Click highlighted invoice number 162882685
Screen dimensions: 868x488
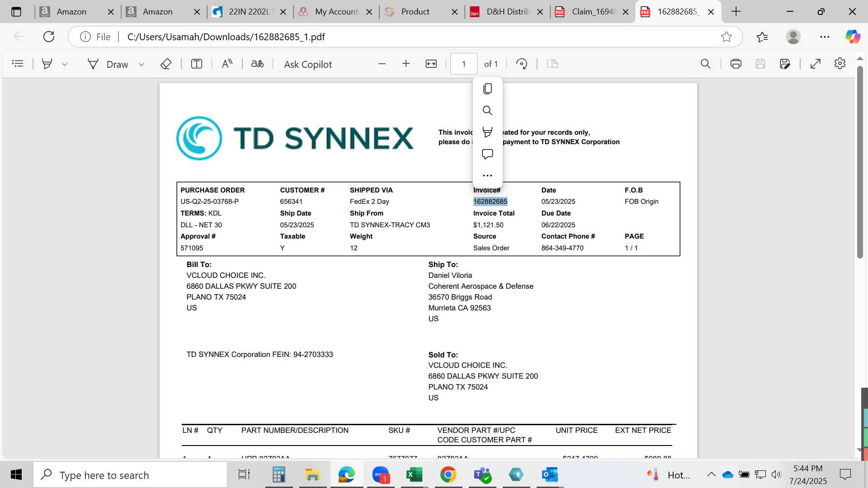pyautogui.click(x=490, y=202)
